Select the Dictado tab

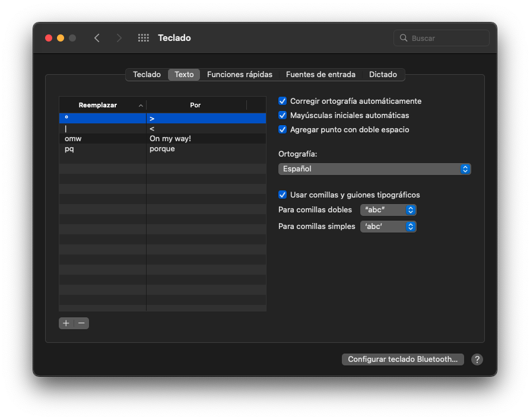[x=383, y=75]
